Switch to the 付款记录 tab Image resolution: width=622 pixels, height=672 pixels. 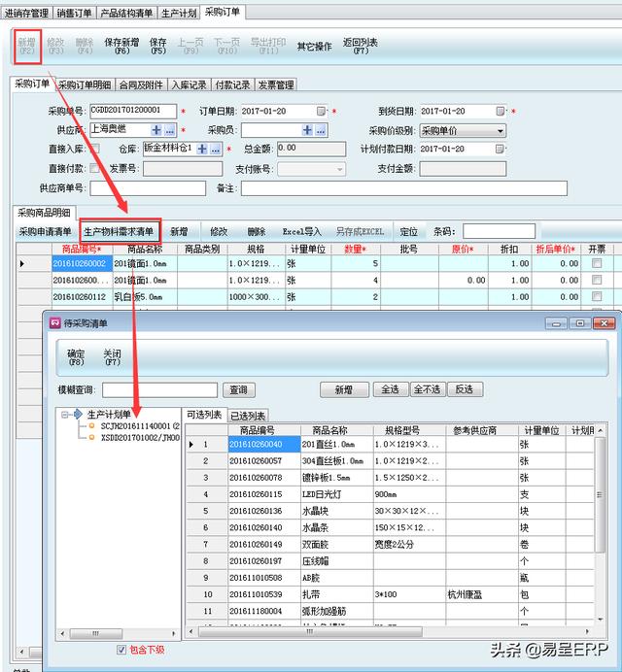tap(232, 85)
